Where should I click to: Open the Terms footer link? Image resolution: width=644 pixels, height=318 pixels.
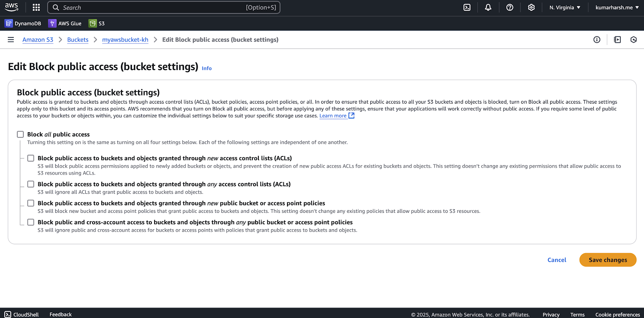tap(577, 315)
